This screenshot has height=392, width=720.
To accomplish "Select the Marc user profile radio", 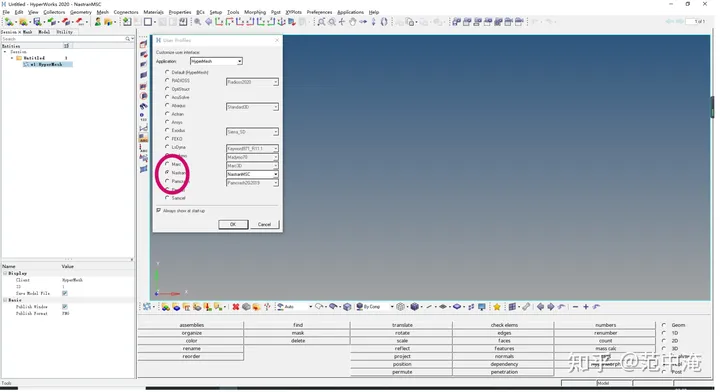I will tap(167, 164).
